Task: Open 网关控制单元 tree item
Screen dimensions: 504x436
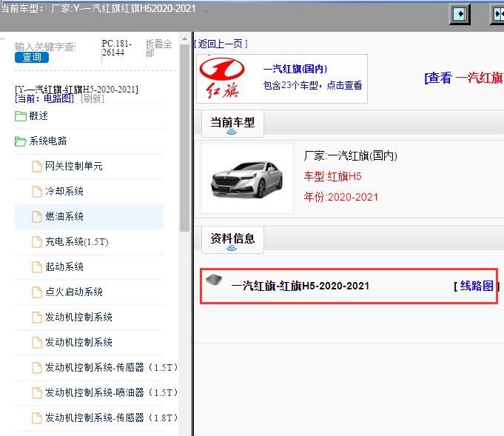Action: pos(73,167)
